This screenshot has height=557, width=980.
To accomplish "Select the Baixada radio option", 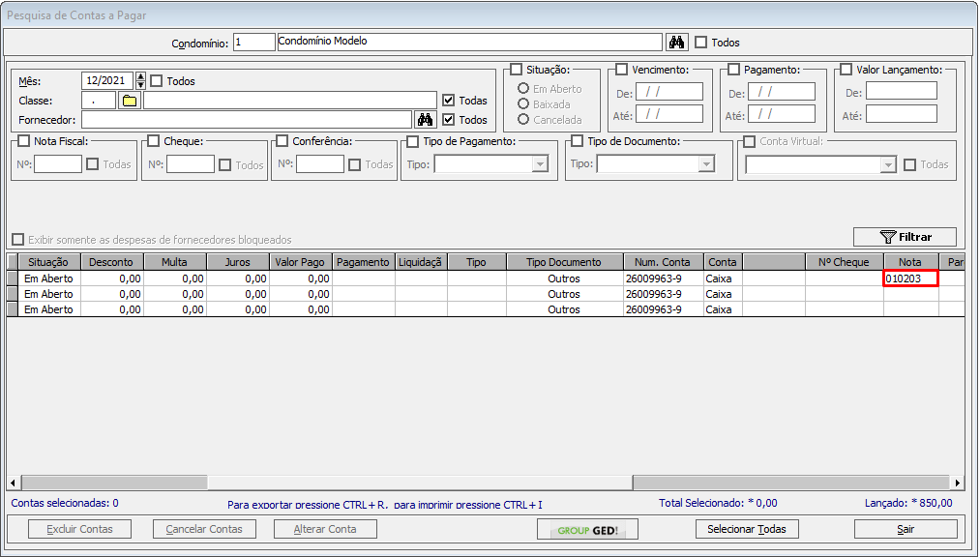I will [x=523, y=103].
